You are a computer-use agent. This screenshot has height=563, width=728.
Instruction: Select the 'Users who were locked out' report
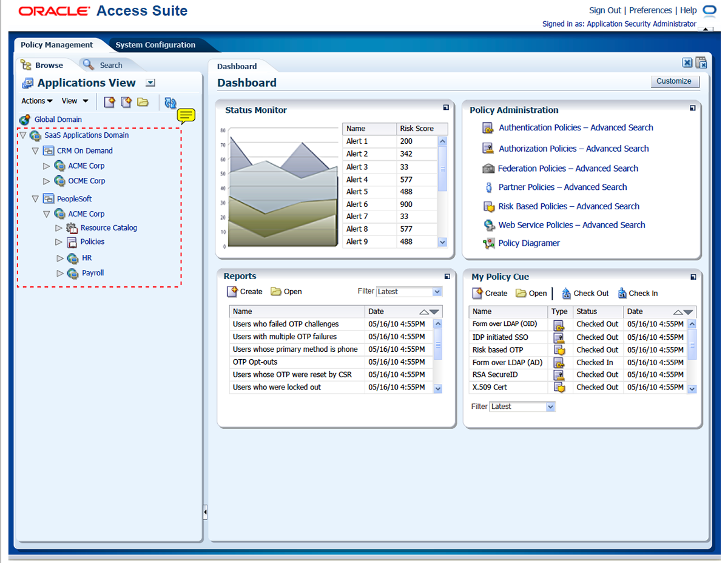click(277, 388)
